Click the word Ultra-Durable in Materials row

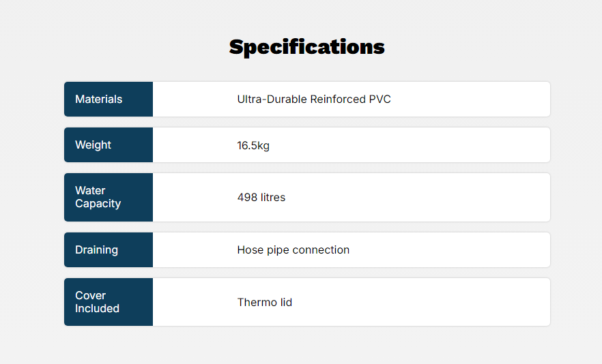pyautogui.click(x=272, y=100)
